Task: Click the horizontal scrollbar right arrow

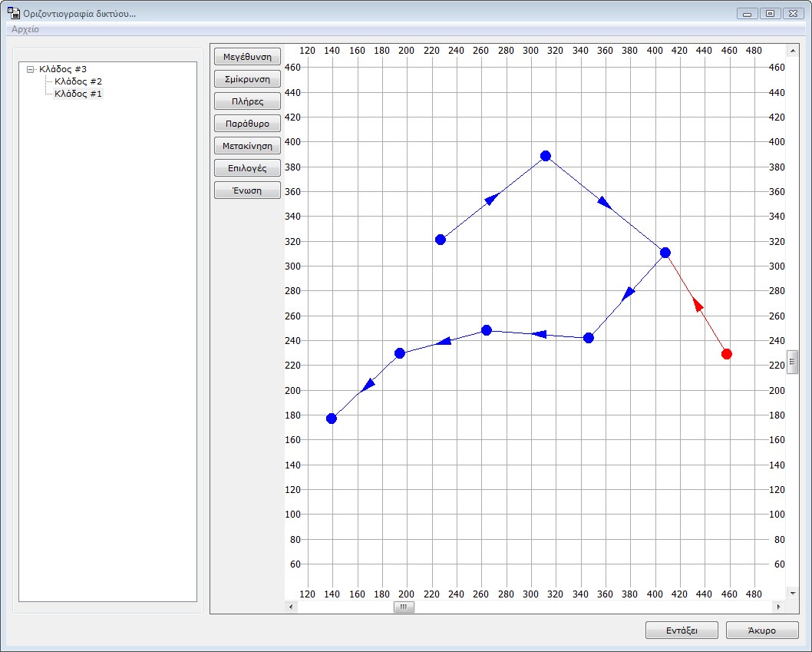Action: [777, 607]
